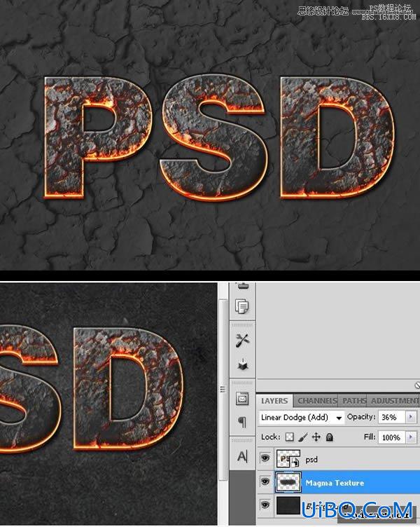Click the canvas vertical scrollbar
Screen dimensions: 420x527
[x=222, y=390]
